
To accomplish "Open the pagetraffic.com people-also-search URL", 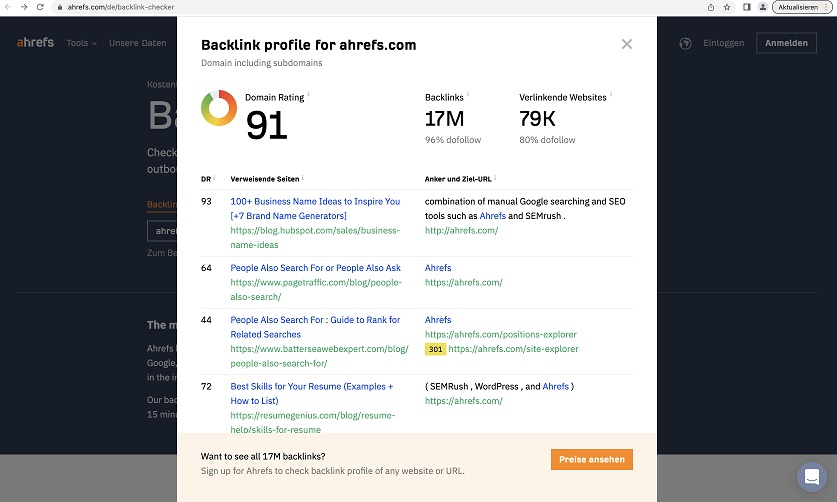I will [316, 289].
